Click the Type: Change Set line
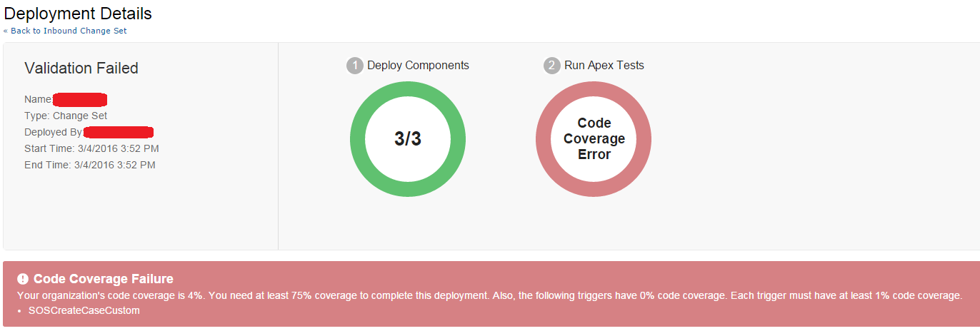The height and width of the screenshot is (336, 980). 66,116
